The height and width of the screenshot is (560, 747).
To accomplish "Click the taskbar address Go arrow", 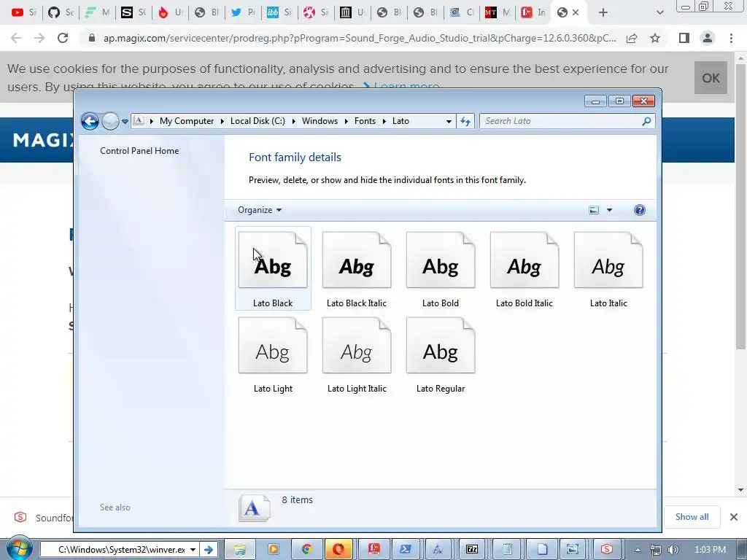I will click(209, 550).
